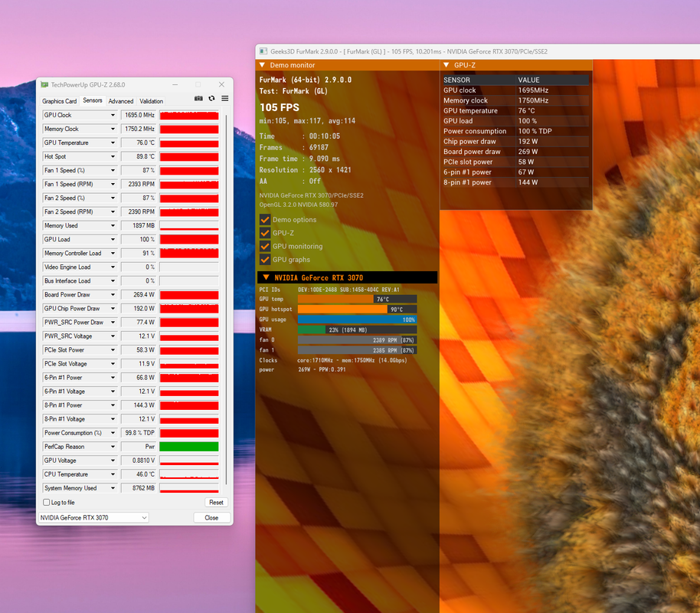Enable the Log to file checkbox
This screenshot has width=700, height=613.
[47, 502]
